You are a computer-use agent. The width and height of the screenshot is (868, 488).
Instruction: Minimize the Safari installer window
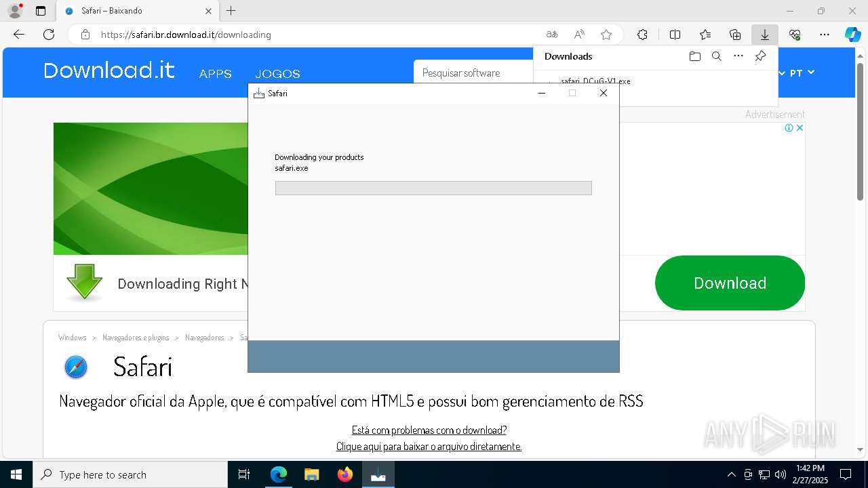click(542, 94)
